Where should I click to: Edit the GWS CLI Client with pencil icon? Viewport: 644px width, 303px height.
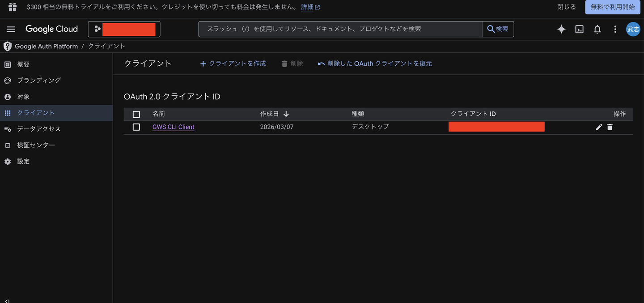click(x=599, y=127)
